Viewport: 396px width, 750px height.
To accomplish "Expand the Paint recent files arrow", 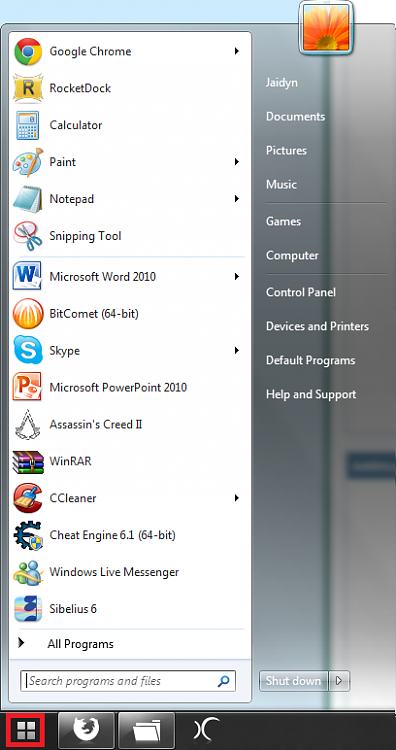I will point(237,162).
